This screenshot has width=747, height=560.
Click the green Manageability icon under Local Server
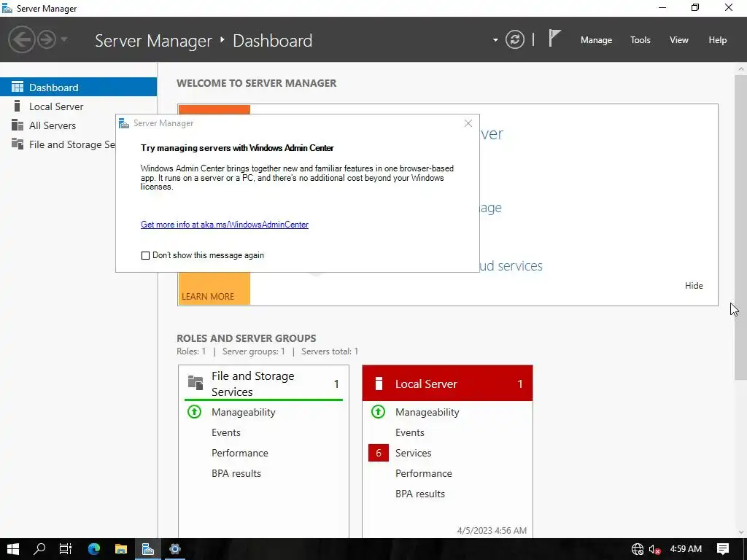(x=379, y=411)
